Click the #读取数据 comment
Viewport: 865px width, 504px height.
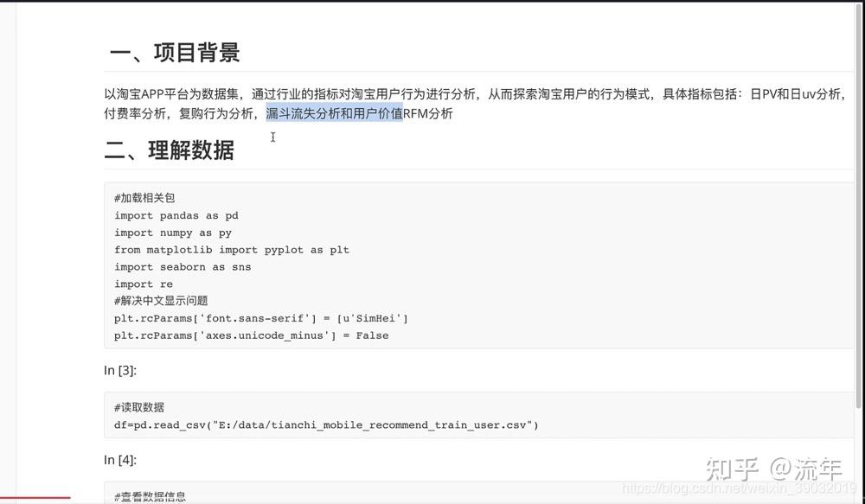click(x=138, y=407)
